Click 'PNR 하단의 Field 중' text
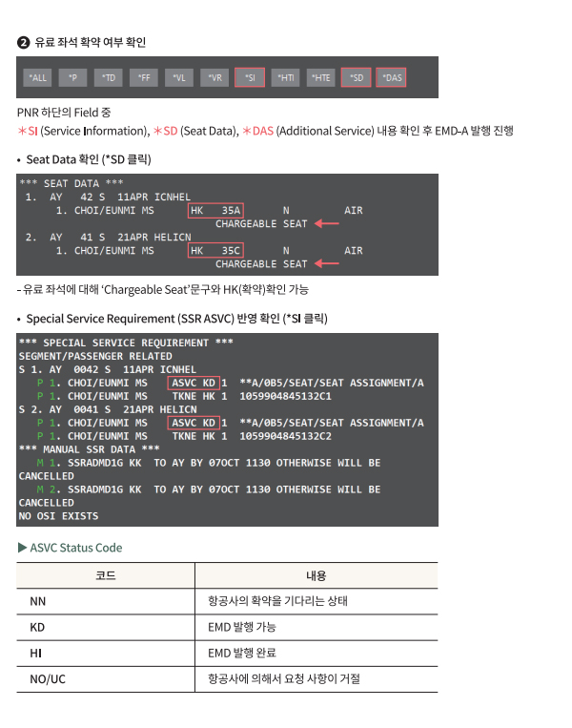Image resolution: width=572 pixels, height=728 pixels. (x=64, y=113)
